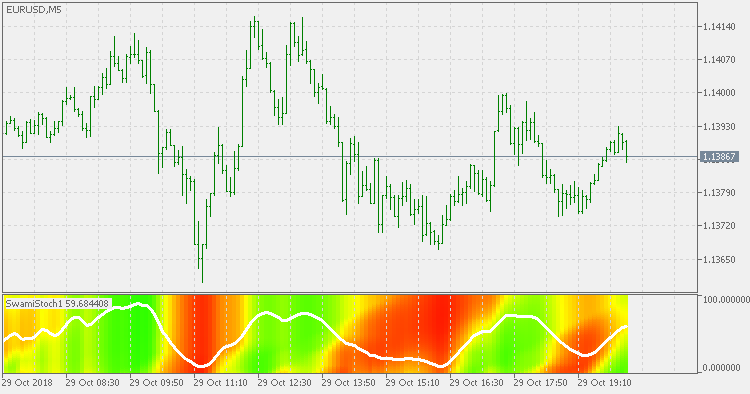Click the 29 Oct 11:10 time label
The image size is (750, 394).
pos(221,383)
